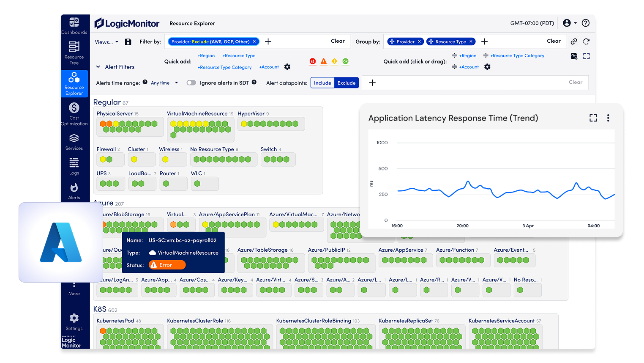Remove the Provider Exclude filter chip

[254, 41]
